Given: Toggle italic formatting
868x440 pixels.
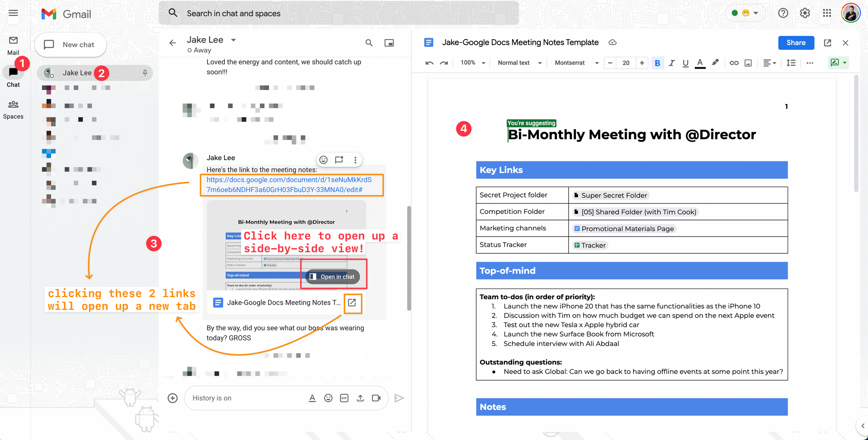Looking at the screenshot, I should [672, 63].
